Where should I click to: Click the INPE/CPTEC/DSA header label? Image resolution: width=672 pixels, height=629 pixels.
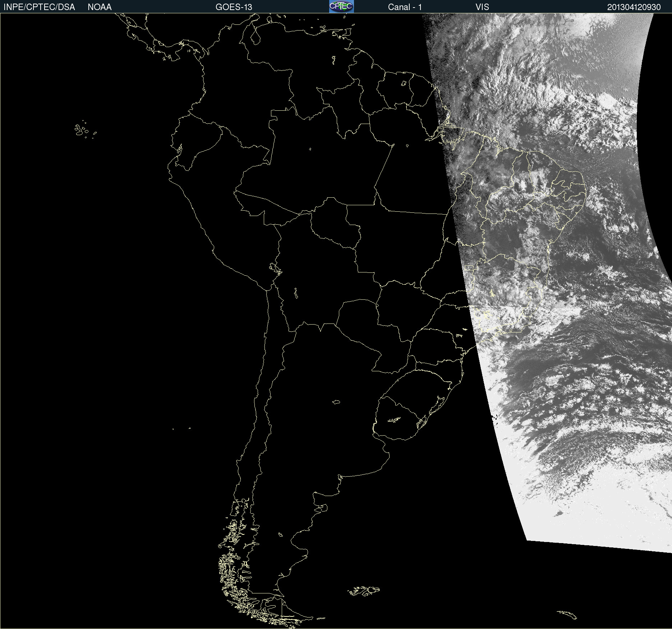coord(39,7)
